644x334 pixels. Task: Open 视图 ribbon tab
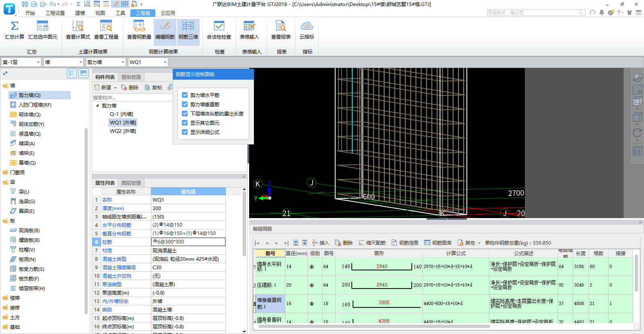pos(100,13)
